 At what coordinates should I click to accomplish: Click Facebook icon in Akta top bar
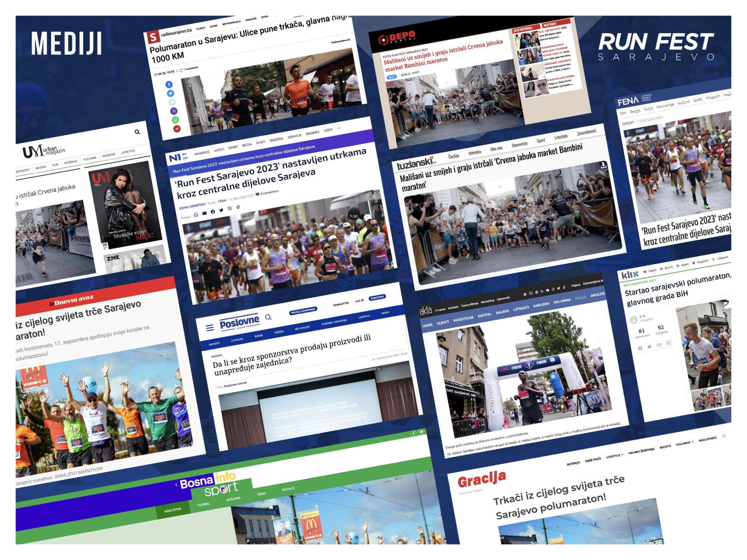pyautogui.click(x=525, y=294)
